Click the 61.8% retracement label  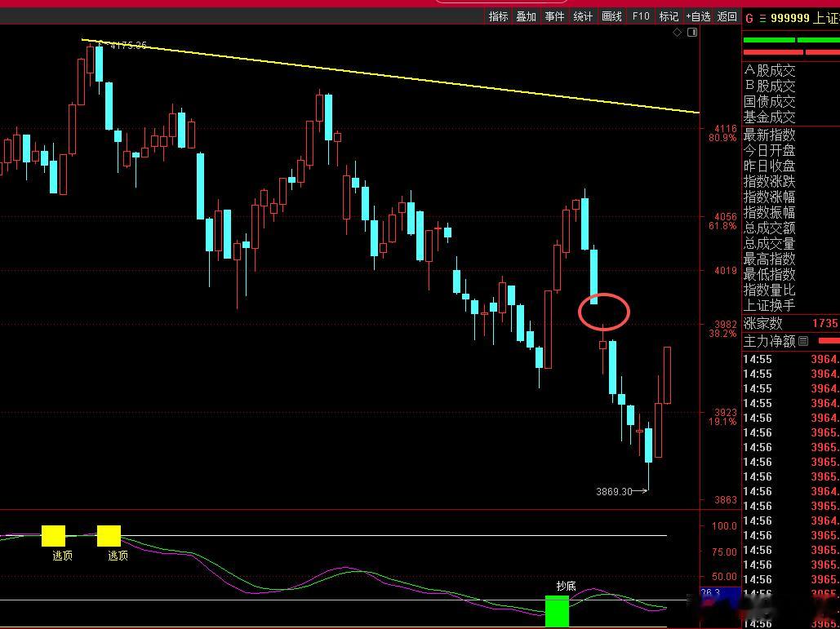[x=722, y=226]
